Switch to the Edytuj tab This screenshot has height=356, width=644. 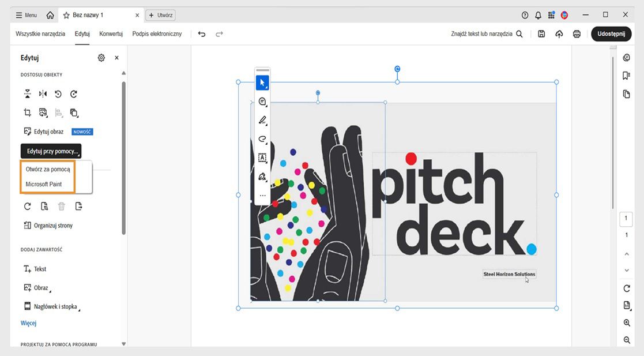point(82,33)
